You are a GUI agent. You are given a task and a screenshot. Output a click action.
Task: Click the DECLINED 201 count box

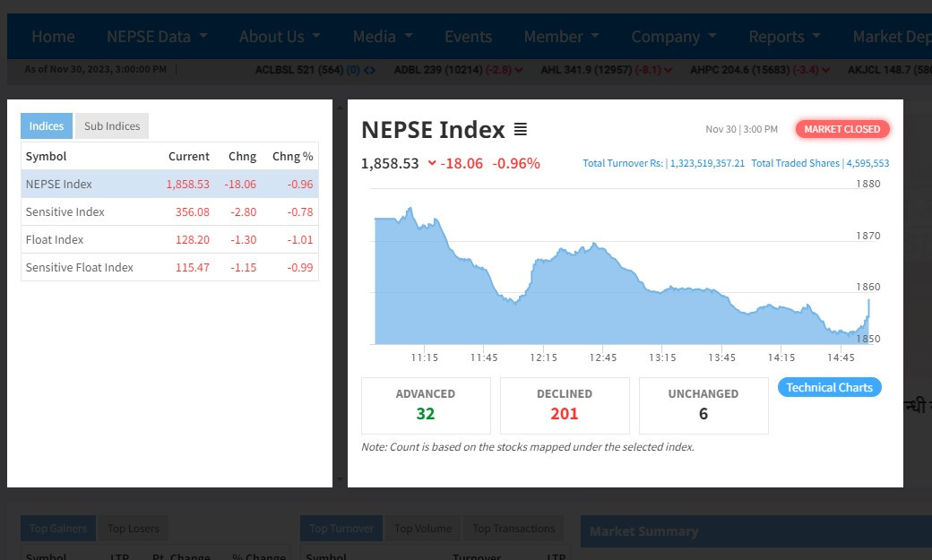565,405
